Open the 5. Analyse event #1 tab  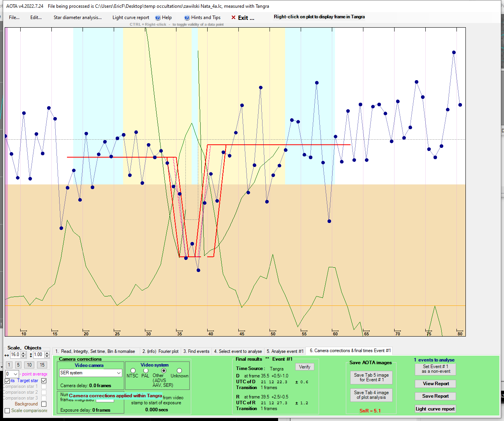coord(285,351)
